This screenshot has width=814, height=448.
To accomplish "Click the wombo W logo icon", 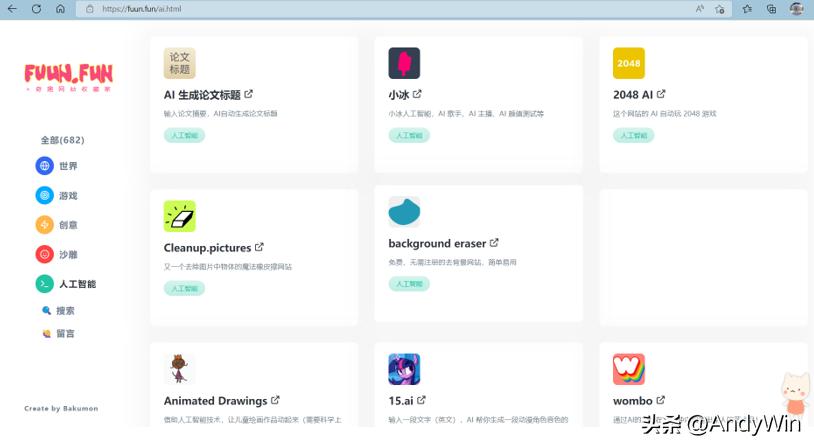I will 629,369.
